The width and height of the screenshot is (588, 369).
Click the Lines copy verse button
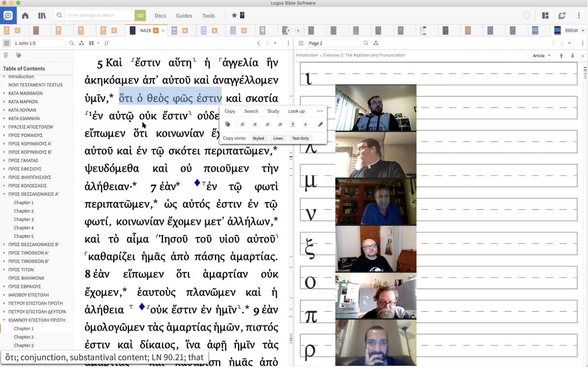278,139
